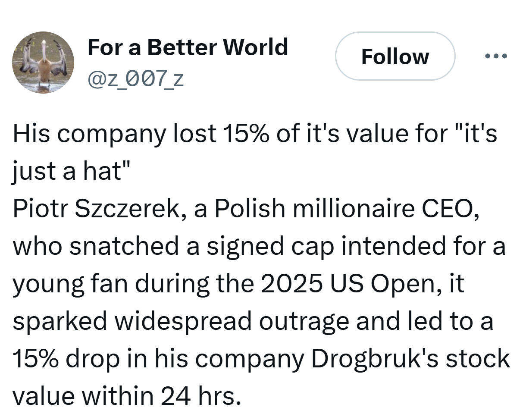526x420 pixels.
Task: Click "15% drop" in the tweet body
Action: pyautogui.click(x=66, y=359)
